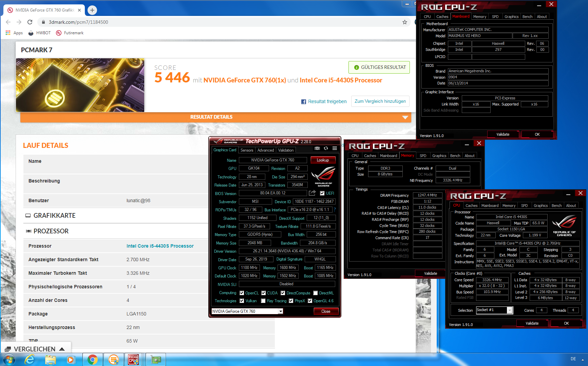Image resolution: width=588 pixels, height=366 pixels.
Task: Click DE language indicator in taskbar
Action: [573, 359]
